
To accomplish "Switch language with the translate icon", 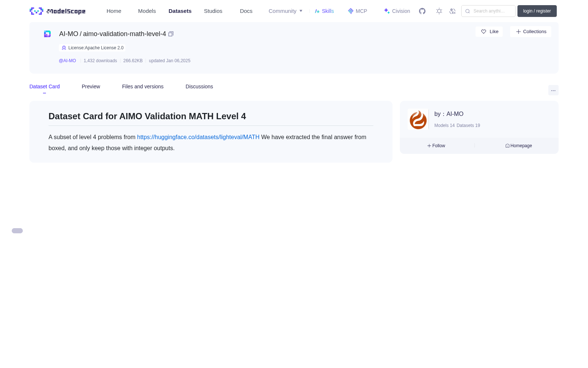I will [452, 11].
